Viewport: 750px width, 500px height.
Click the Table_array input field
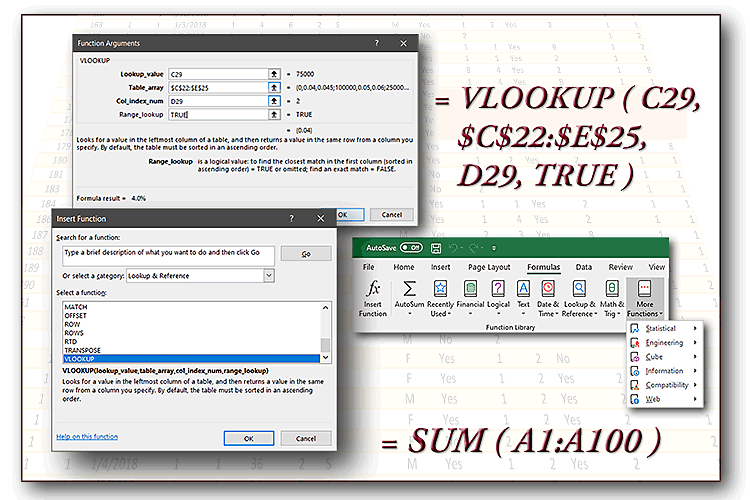click(x=218, y=87)
